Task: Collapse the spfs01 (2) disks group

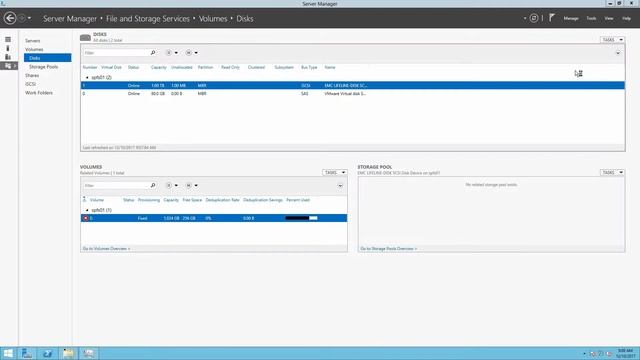Action: point(87,78)
